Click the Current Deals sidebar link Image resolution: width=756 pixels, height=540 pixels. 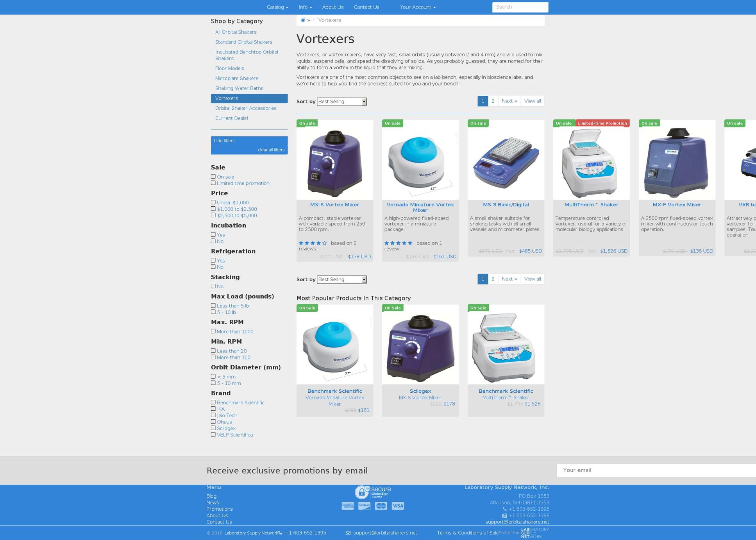point(231,118)
